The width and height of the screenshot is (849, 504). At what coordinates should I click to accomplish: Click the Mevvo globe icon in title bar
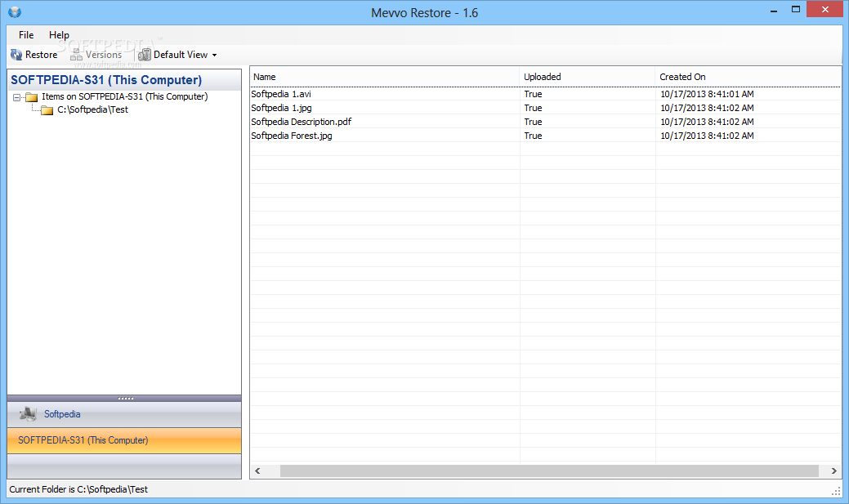point(15,12)
